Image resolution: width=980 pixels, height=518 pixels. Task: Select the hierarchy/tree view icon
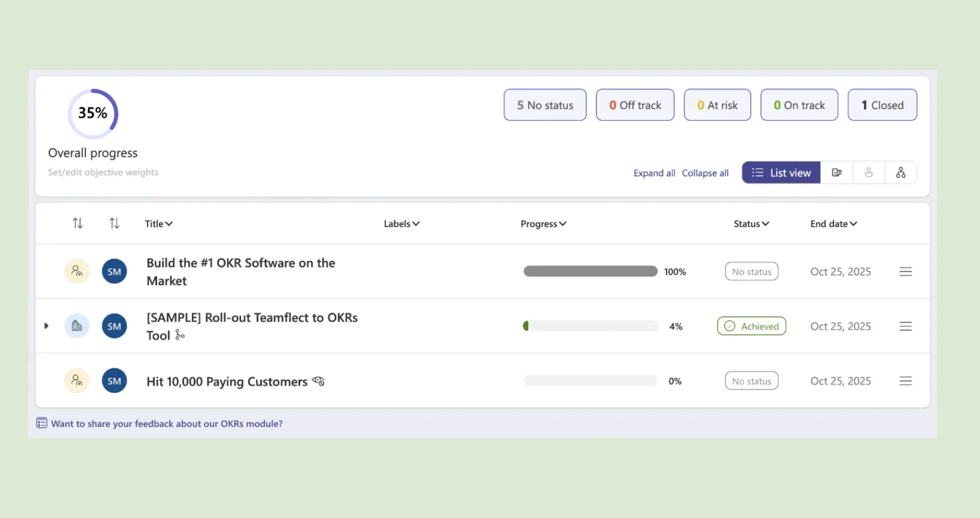click(901, 172)
